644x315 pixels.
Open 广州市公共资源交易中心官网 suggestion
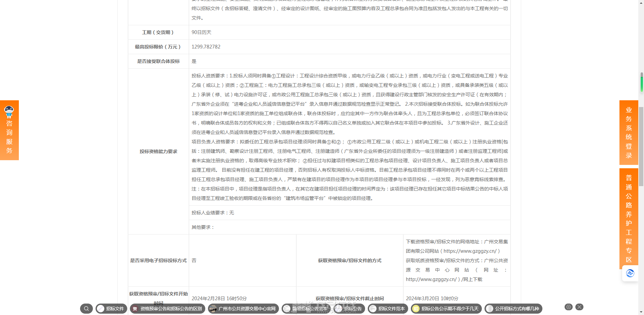pos(243,309)
